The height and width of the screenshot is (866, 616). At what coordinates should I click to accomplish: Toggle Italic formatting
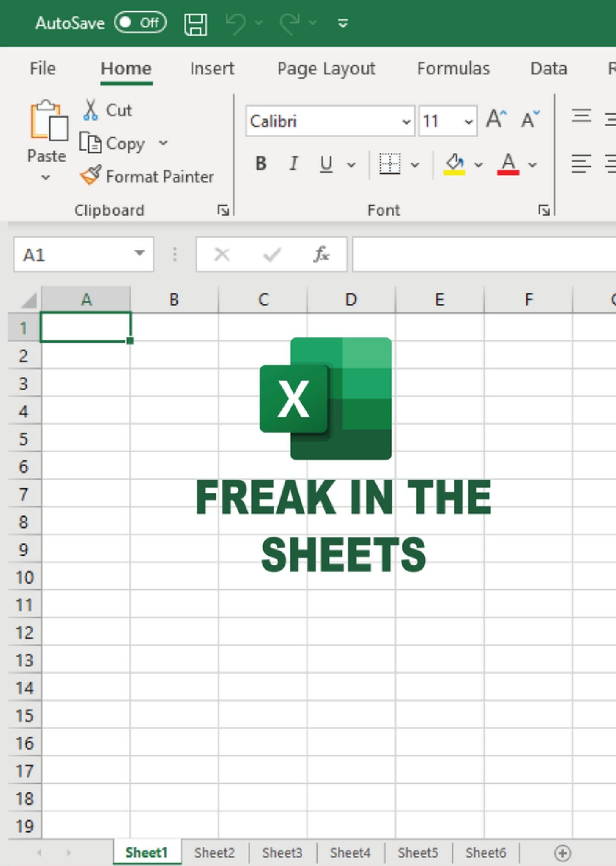point(293,164)
